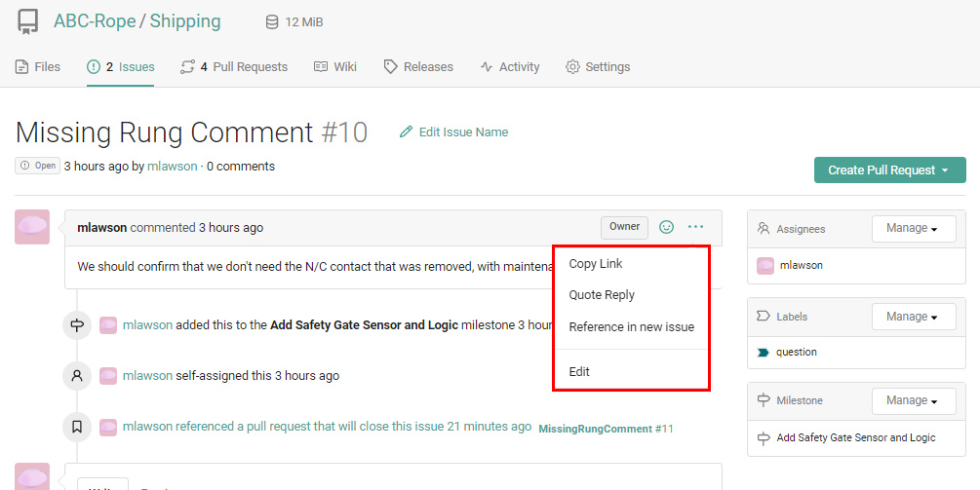980x490 pixels.
Task: Switch to the Pull Requests tab
Action: 234,67
